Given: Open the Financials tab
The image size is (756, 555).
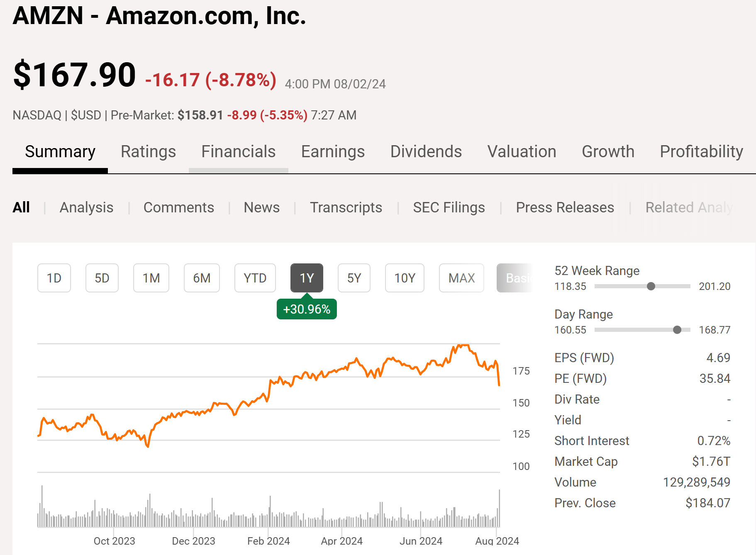Looking at the screenshot, I should [x=238, y=152].
